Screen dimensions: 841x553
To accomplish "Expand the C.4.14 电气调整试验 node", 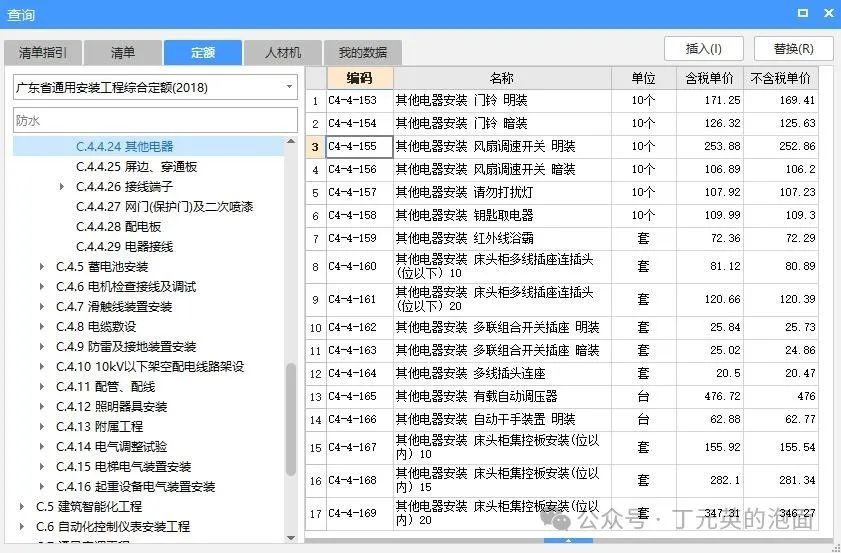I will [42, 446].
